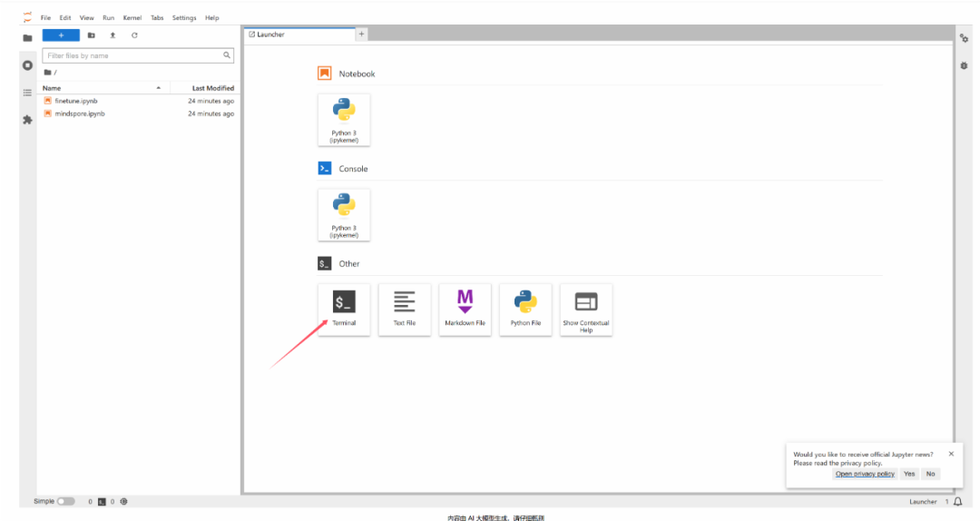Select the Launcher tab

point(299,35)
